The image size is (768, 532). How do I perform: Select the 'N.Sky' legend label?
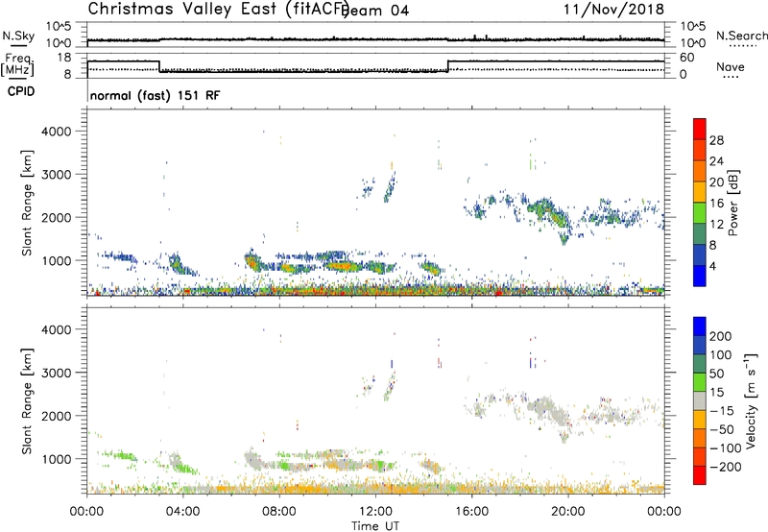18,36
